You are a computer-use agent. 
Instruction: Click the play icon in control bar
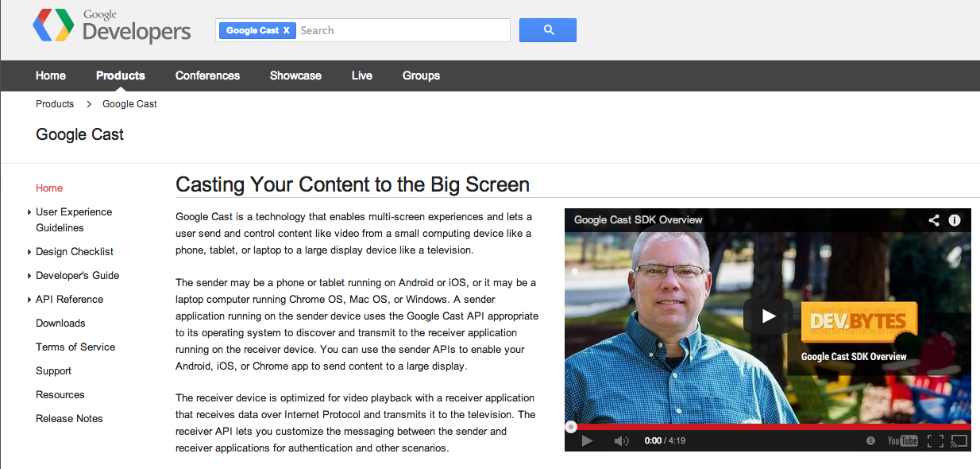coord(587,440)
